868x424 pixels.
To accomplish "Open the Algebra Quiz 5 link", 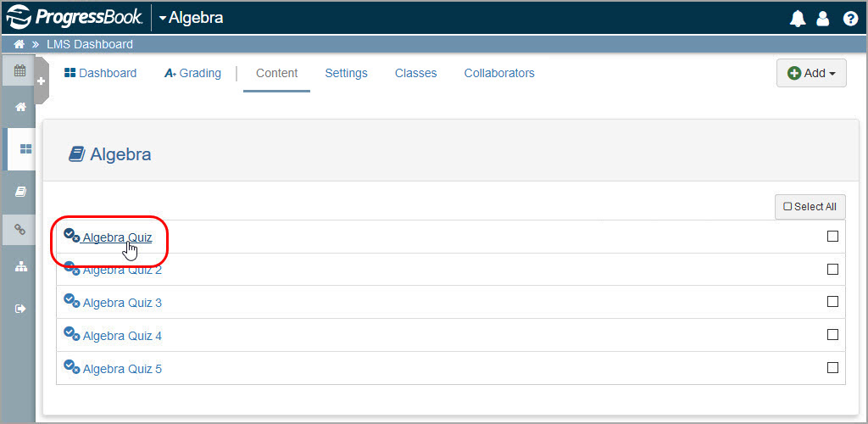I will [122, 369].
